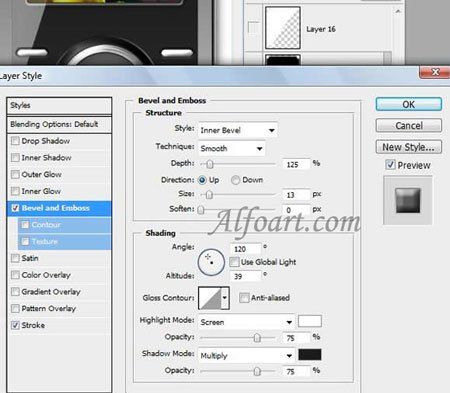Click the angle and altitude dial
Image resolution: width=450 pixels, height=393 pixels.
pyautogui.click(x=211, y=262)
